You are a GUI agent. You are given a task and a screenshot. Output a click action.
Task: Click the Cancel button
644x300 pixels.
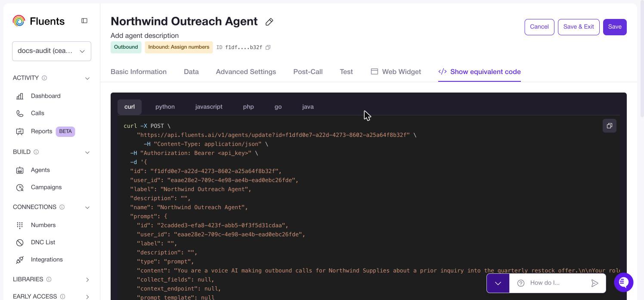click(x=539, y=27)
